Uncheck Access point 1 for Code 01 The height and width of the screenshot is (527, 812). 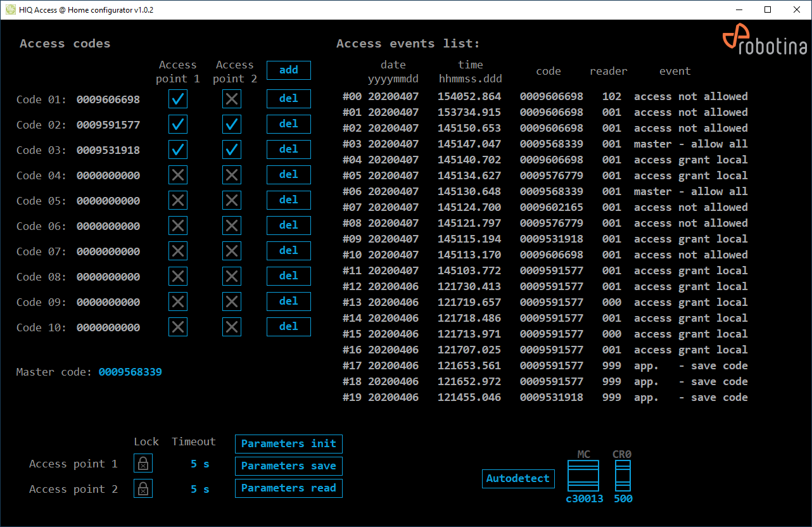tap(178, 99)
